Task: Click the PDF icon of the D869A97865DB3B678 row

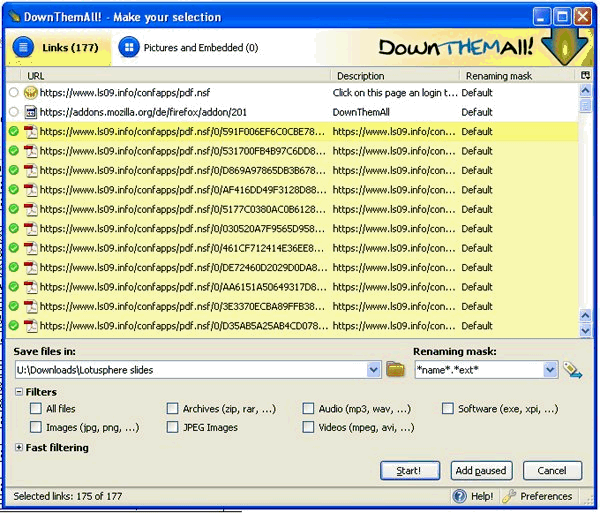Action: [31, 170]
